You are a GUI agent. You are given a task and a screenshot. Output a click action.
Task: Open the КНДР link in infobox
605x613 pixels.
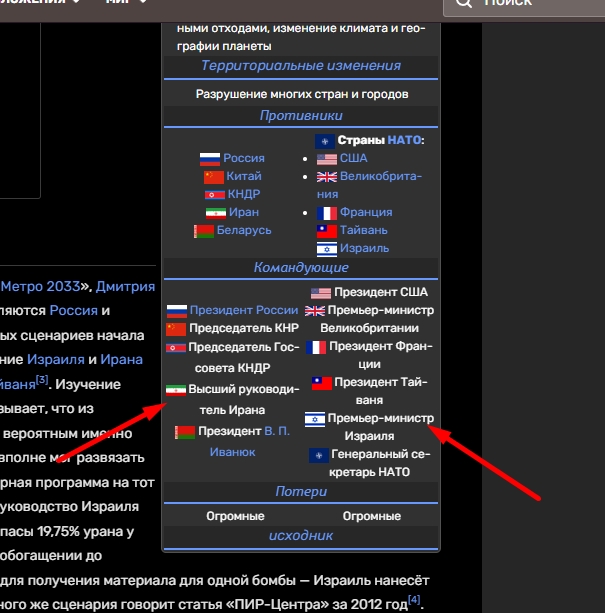pyautogui.click(x=244, y=194)
